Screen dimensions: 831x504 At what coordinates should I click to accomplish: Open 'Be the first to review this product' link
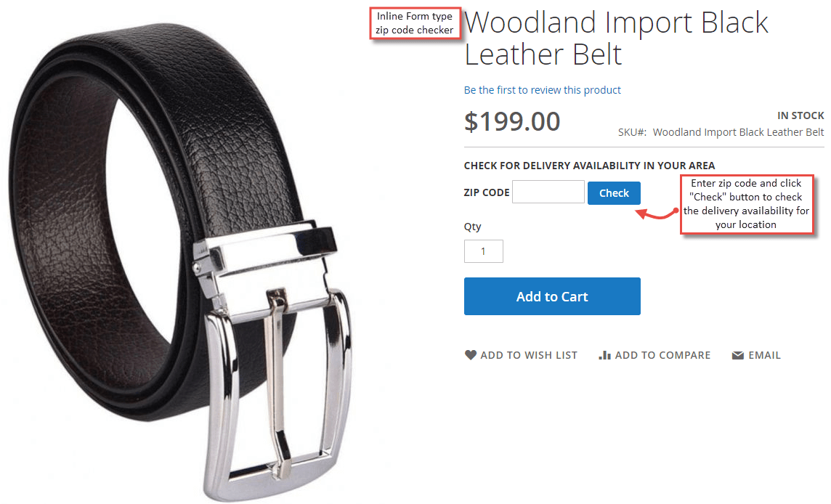tap(542, 90)
